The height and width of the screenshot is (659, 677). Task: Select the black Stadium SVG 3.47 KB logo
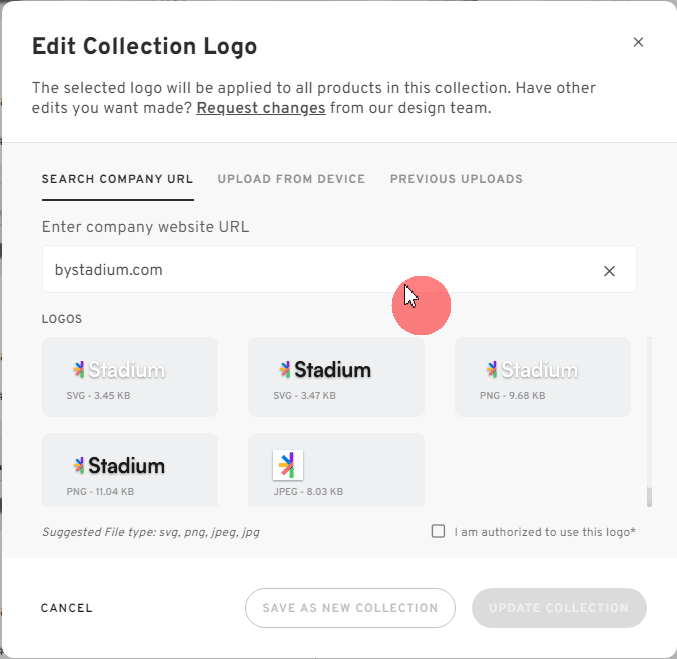pyautogui.click(x=336, y=377)
